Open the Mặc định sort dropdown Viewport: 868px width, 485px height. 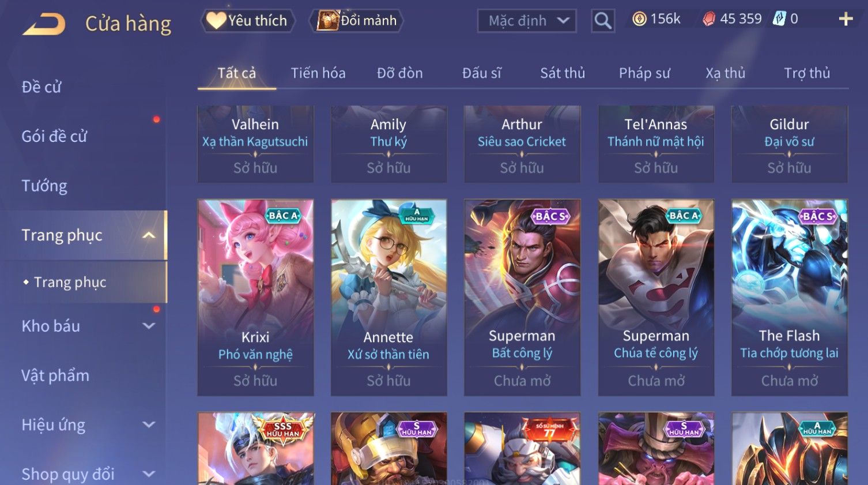click(527, 21)
